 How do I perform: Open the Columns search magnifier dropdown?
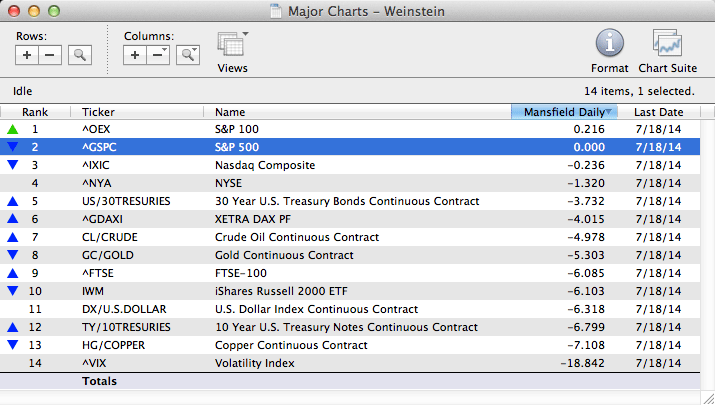pyautogui.click(x=188, y=55)
